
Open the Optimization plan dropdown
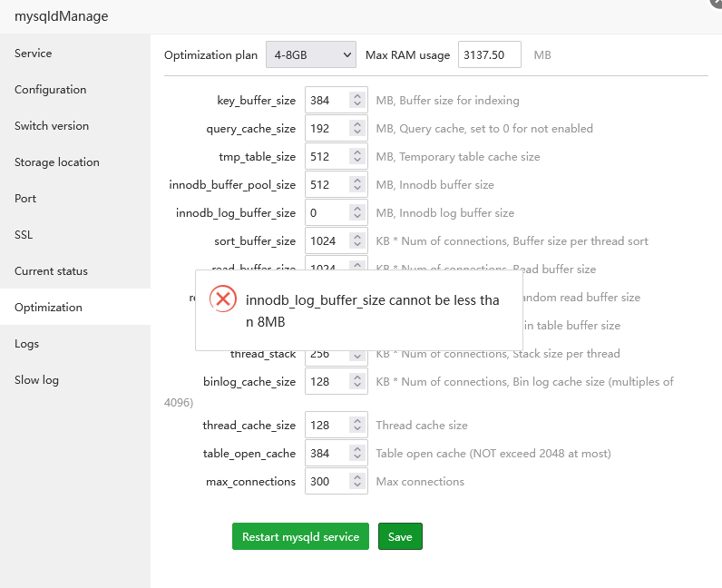311,55
